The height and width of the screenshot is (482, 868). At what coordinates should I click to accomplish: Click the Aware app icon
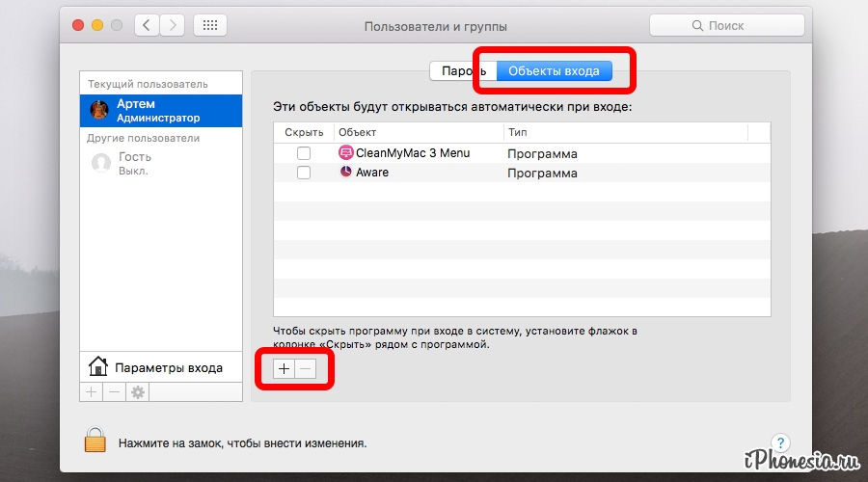click(x=345, y=172)
